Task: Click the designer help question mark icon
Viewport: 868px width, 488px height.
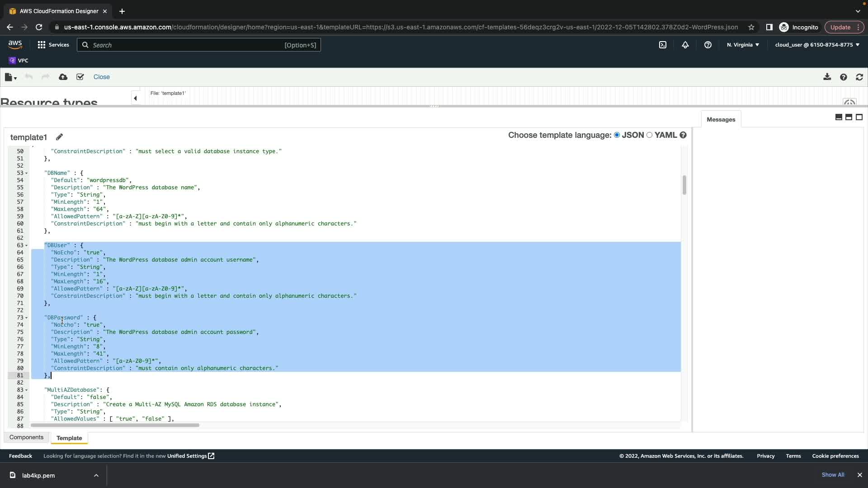Action: 843,77
